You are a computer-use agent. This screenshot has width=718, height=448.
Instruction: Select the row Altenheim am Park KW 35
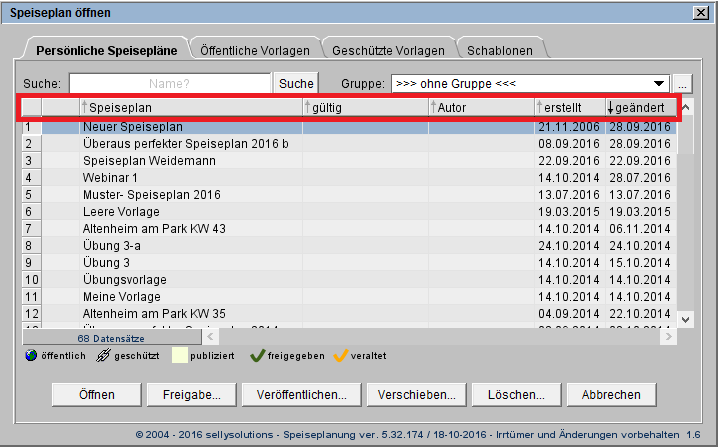pyautogui.click(x=349, y=313)
